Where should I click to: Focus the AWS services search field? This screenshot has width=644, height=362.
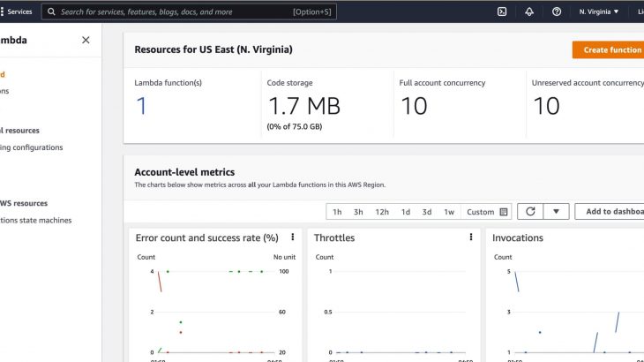coord(176,11)
